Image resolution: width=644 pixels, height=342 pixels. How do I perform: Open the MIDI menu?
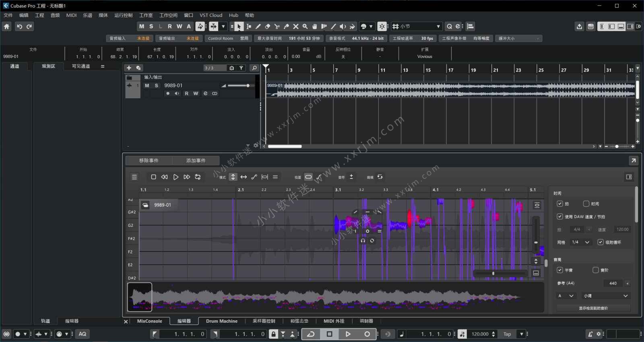tap(71, 15)
